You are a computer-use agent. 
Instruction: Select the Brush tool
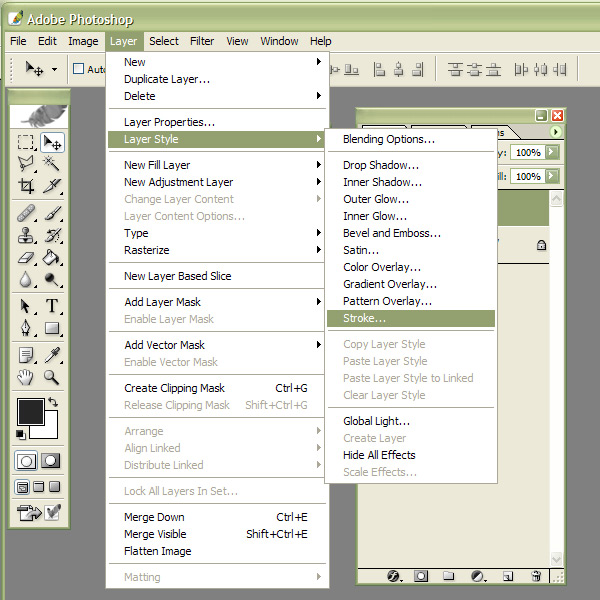pyautogui.click(x=52, y=213)
